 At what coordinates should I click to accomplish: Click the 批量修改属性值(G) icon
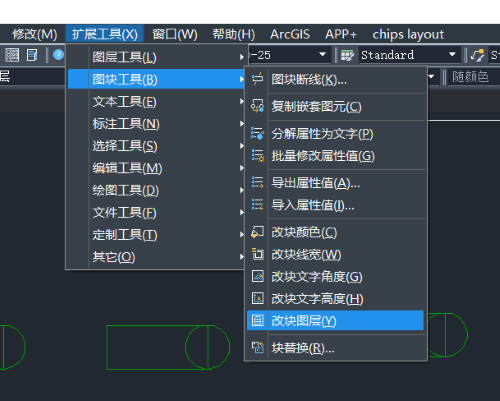coord(257,156)
